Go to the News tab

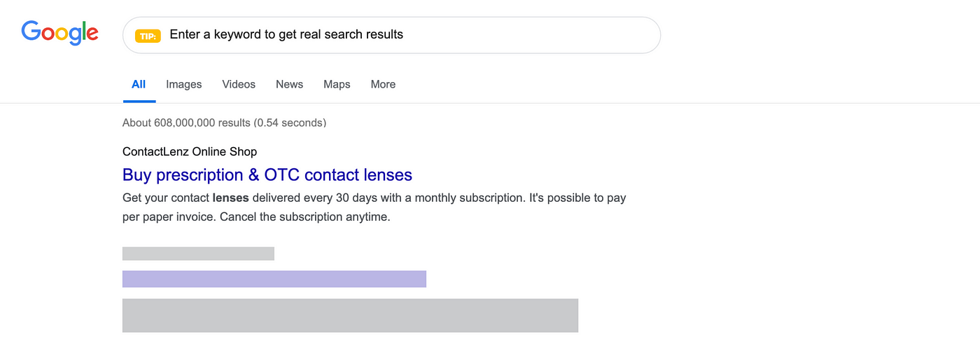coord(289,84)
